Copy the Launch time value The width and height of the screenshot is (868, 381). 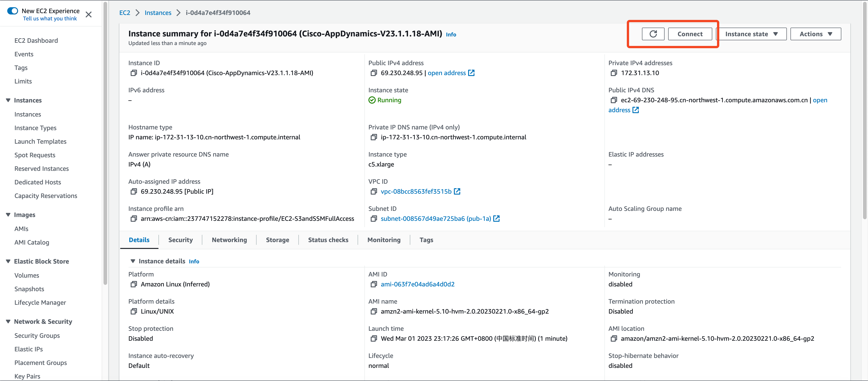[x=374, y=338]
